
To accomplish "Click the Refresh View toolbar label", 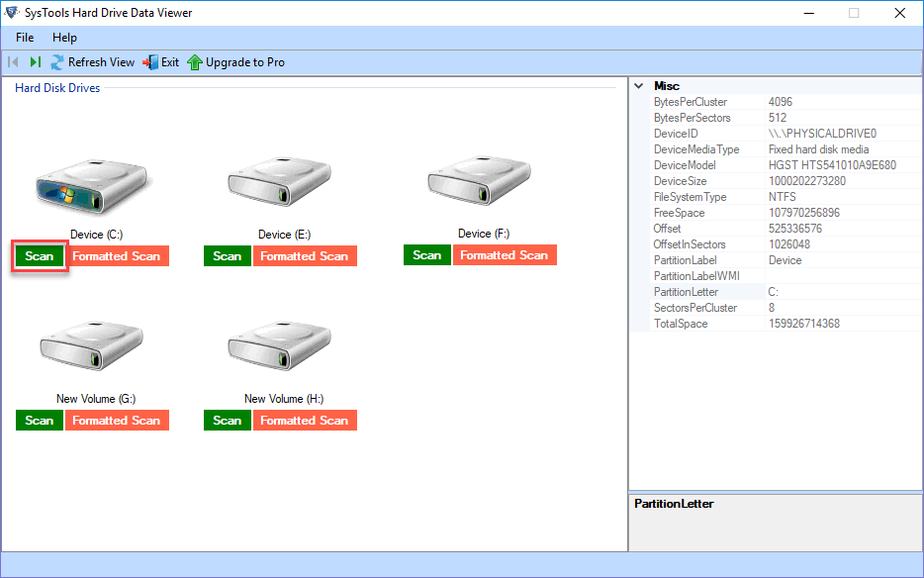I will [x=101, y=62].
